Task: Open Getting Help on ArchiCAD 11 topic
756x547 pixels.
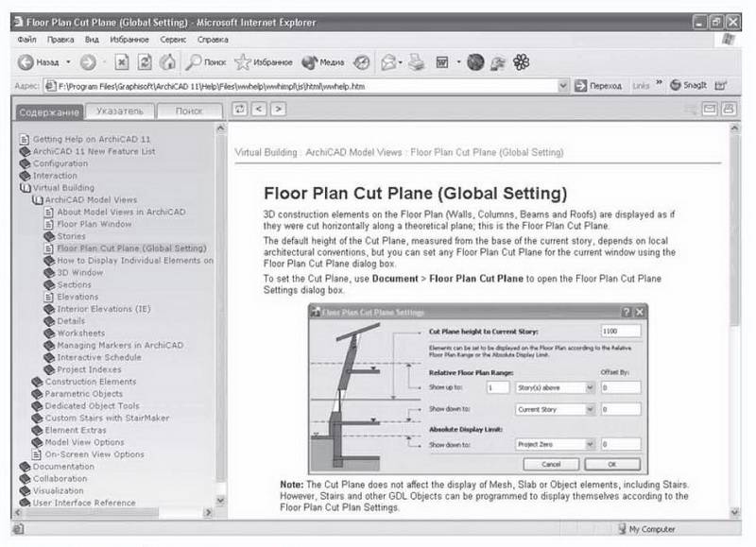Action: pos(92,139)
